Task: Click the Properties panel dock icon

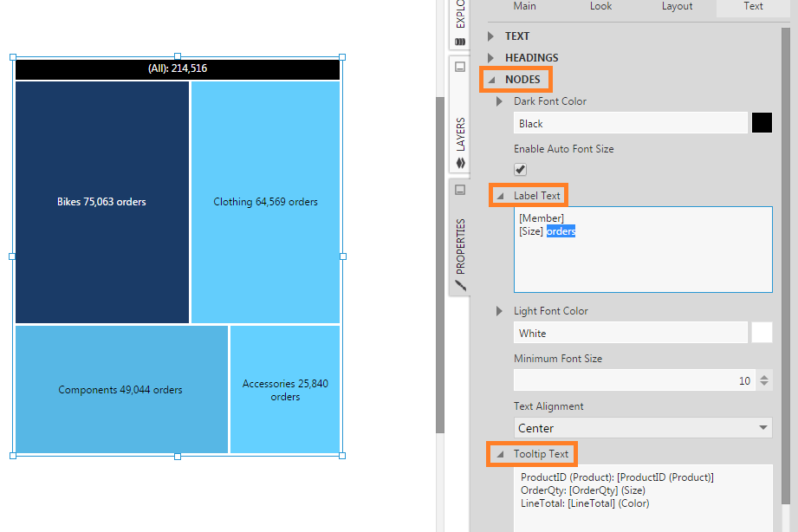Action: click(x=460, y=190)
